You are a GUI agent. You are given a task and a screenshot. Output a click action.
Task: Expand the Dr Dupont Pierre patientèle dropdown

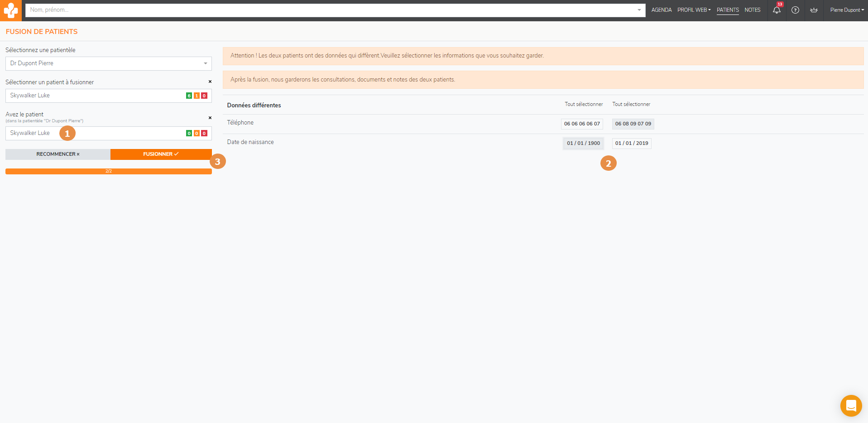108,63
